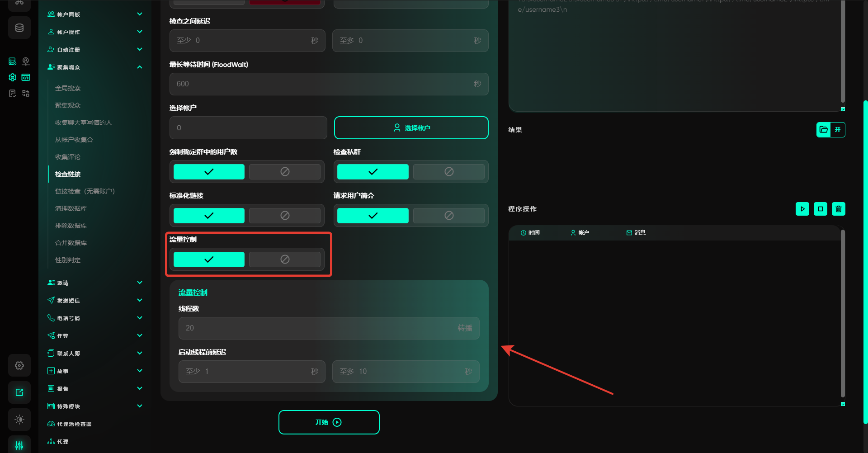This screenshot has height=453, width=868.
Task: Click the play icon in 程序操作
Action: (802, 209)
